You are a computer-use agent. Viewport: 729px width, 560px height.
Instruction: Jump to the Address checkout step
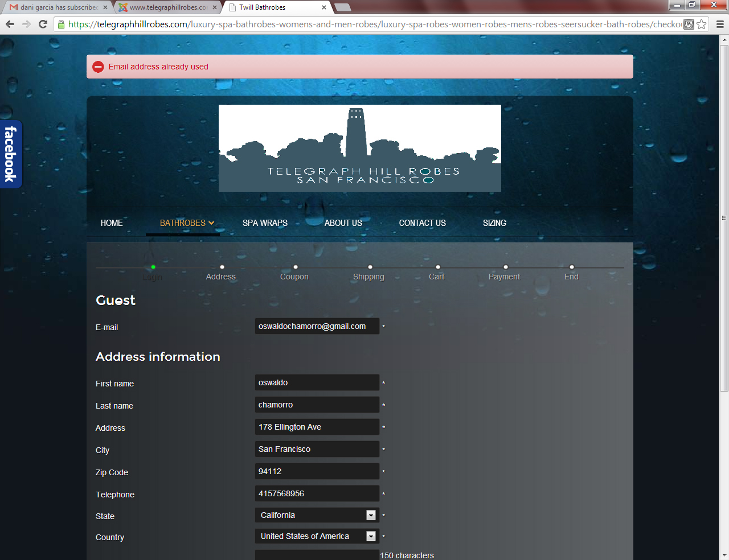(221, 277)
